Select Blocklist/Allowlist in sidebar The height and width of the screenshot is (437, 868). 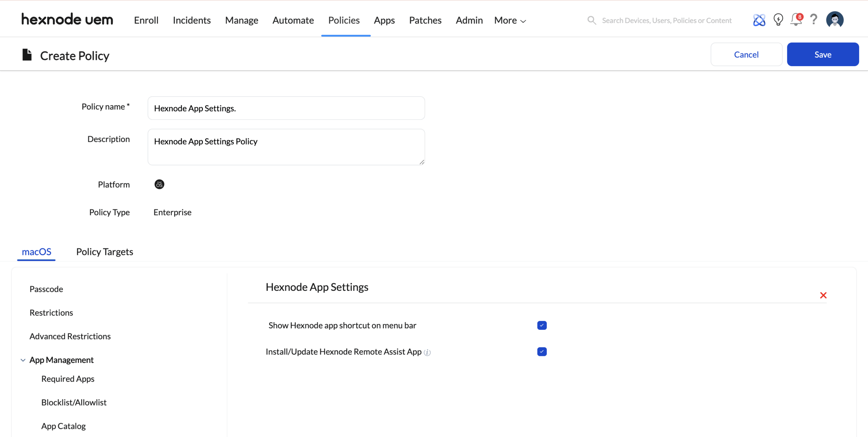(x=74, y=402)
